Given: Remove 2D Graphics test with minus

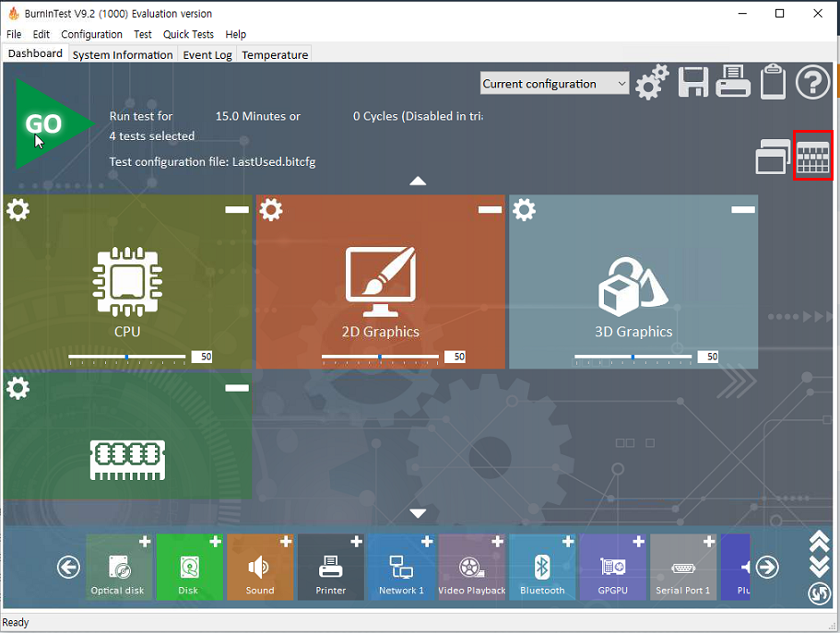Looking at the screenshot, I should click(x=490, y=209).
